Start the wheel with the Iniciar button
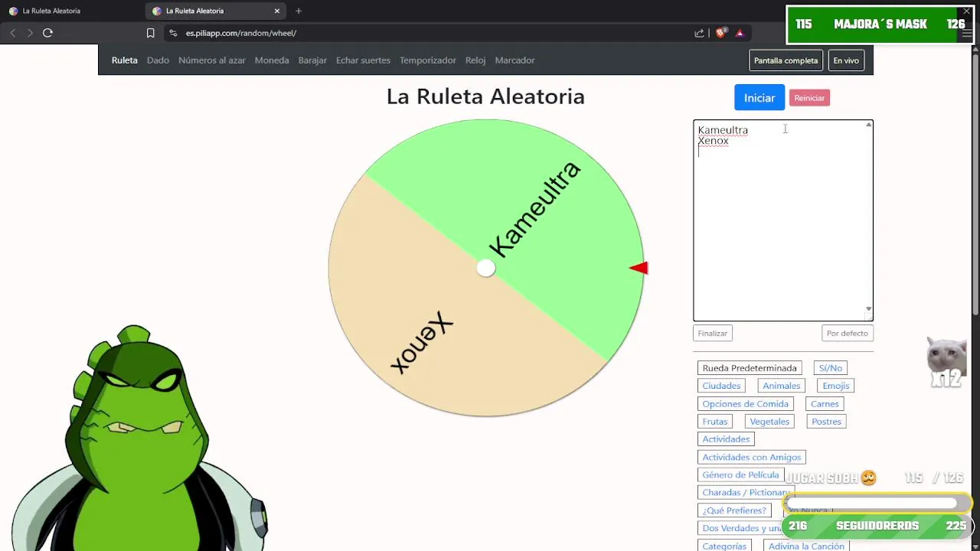 [759, 98]
